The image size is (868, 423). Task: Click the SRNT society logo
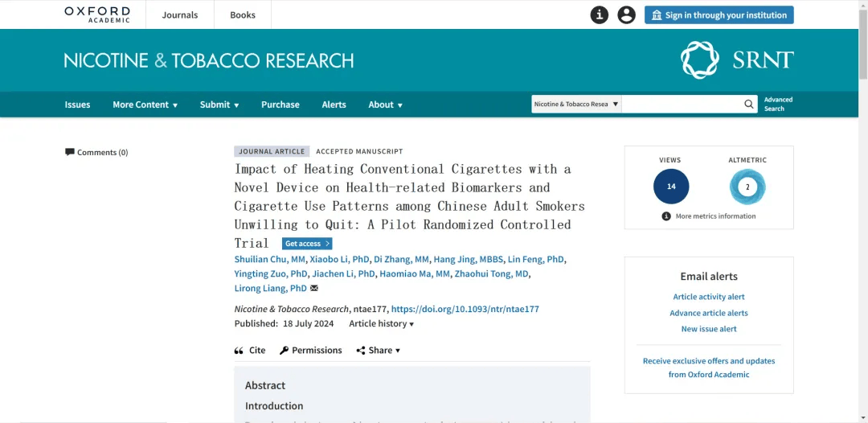click(x=737, y=60)
